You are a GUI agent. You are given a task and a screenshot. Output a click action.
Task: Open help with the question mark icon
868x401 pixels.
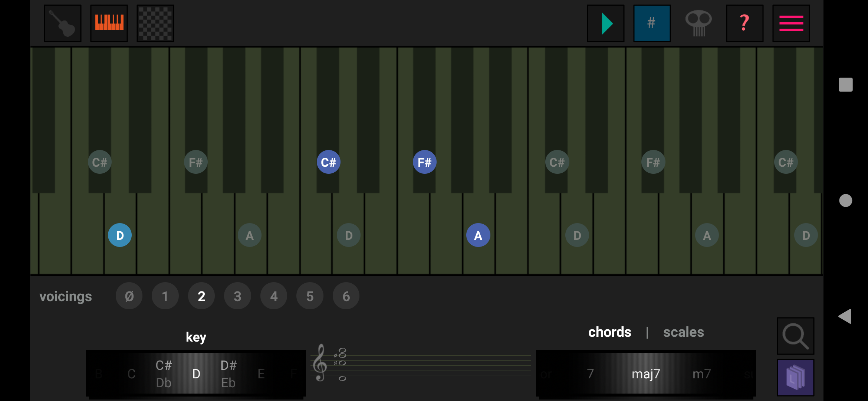coord(744,23)
